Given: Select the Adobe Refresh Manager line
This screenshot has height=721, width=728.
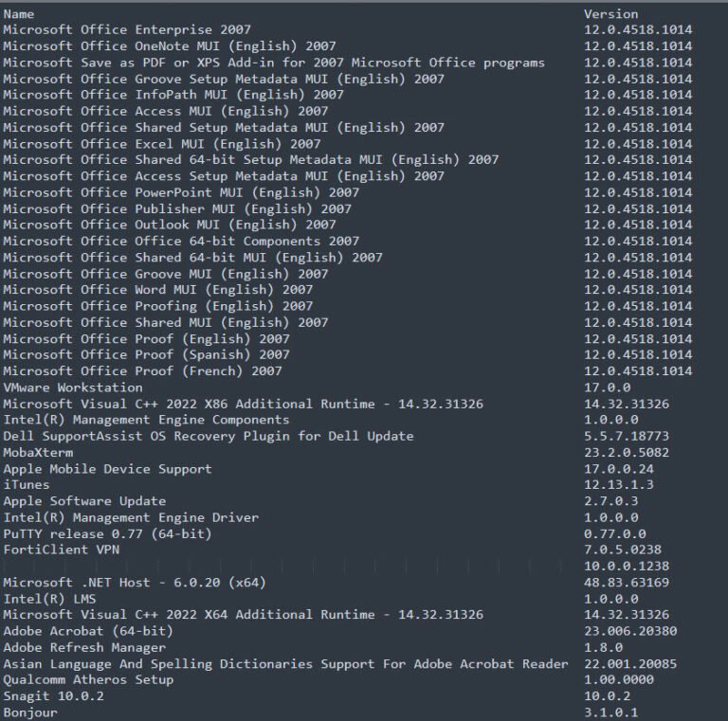Looking at the screenshot, I should [x=84, y=648].
